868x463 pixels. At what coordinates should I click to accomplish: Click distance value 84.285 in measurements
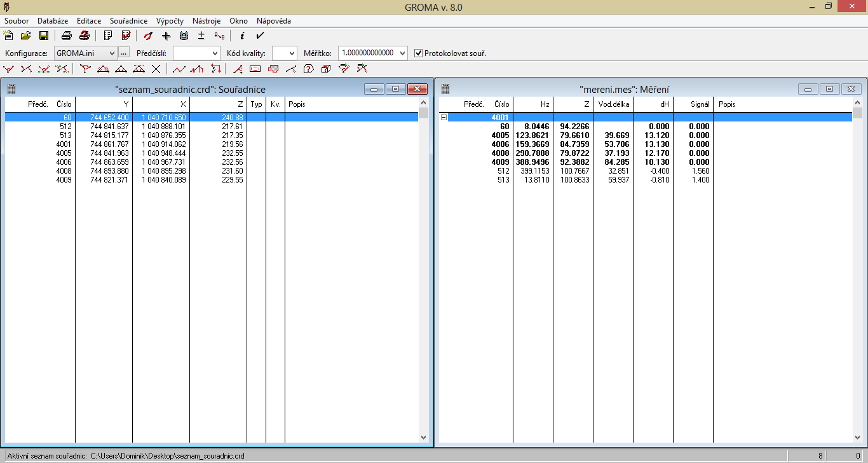[x=617, y=162]
